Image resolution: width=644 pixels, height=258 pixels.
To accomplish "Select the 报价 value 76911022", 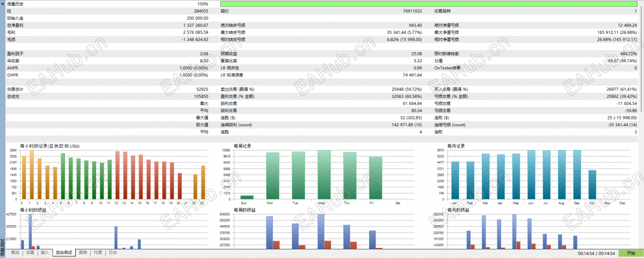I will point(413,11).
